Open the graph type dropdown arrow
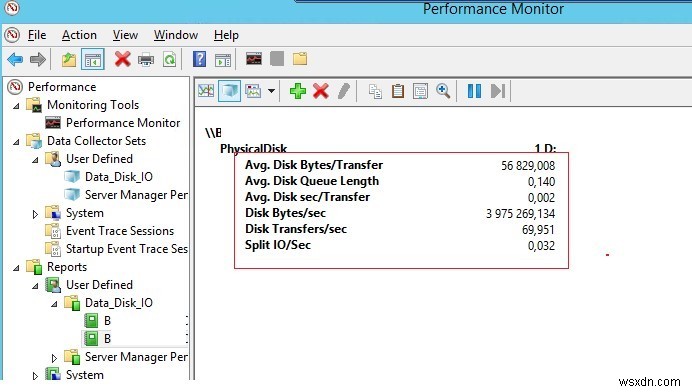 pos(271,91)
